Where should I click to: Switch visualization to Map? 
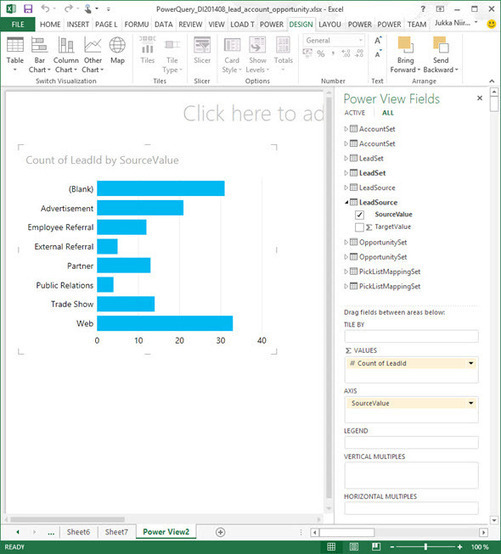tap(117, 51)
